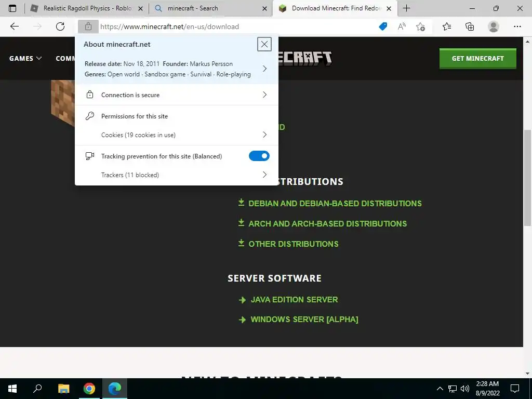
Task: Click the URL address bar field
Action: pyautogui.click(x=237, y=26)
